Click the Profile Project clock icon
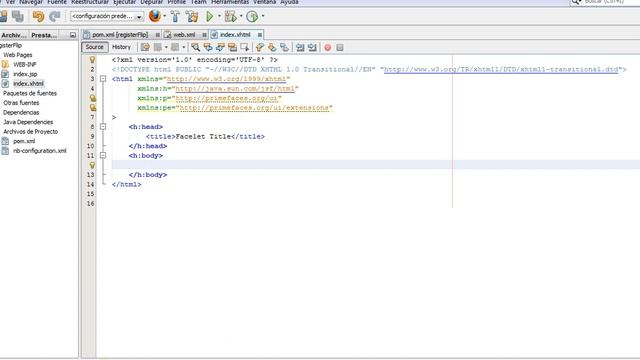Image resolution: width=640 pixels, height=360 pixels. click(252, 16)
